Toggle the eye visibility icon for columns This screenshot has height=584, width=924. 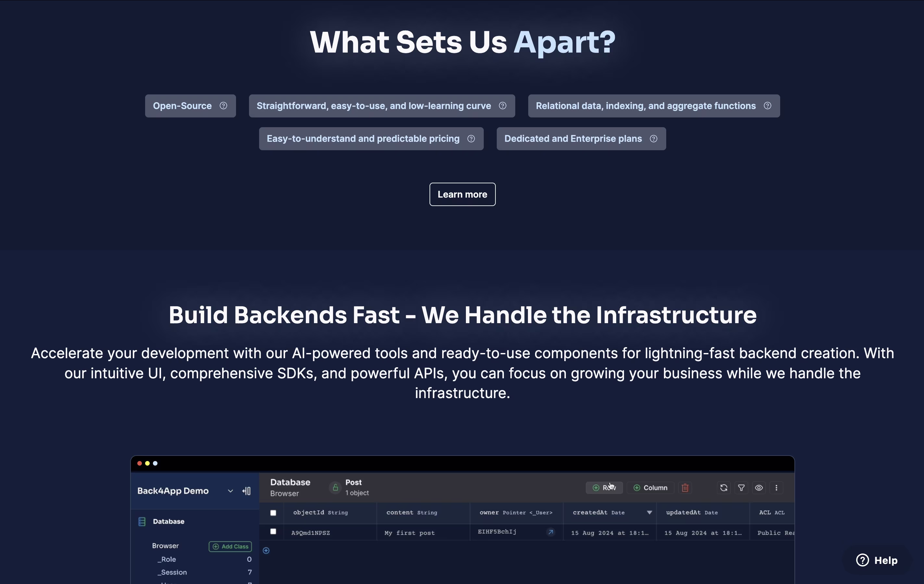pyautogui.click(x=759, y=488)
